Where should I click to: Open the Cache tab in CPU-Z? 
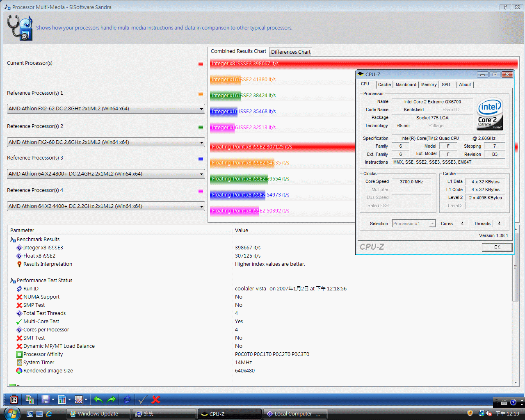click(x=384, y=84)
